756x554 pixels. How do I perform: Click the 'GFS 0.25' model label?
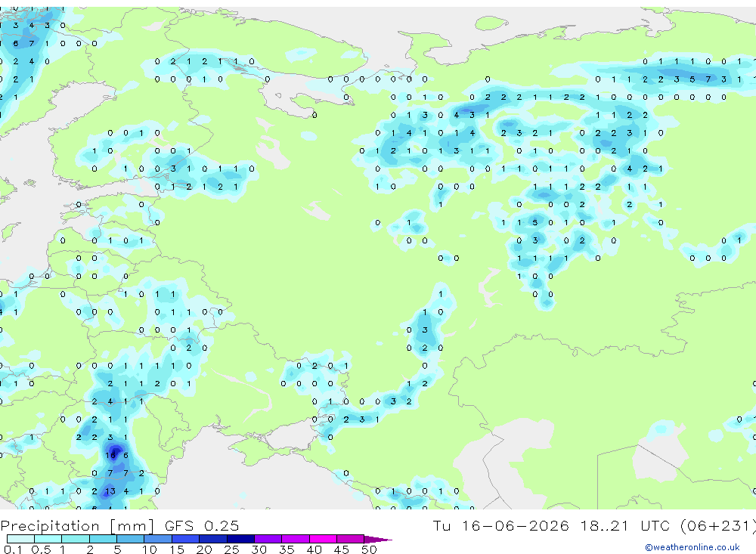click(x=202, y=525)
